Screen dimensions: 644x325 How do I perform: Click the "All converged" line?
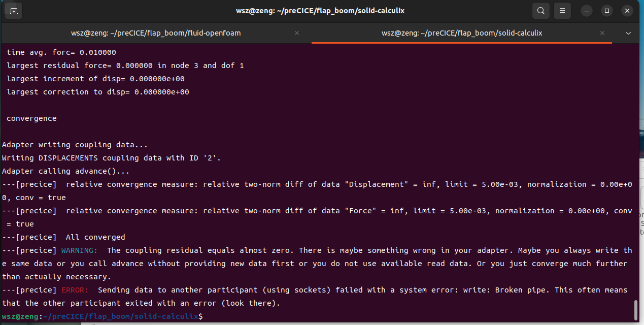click(95, 237)
